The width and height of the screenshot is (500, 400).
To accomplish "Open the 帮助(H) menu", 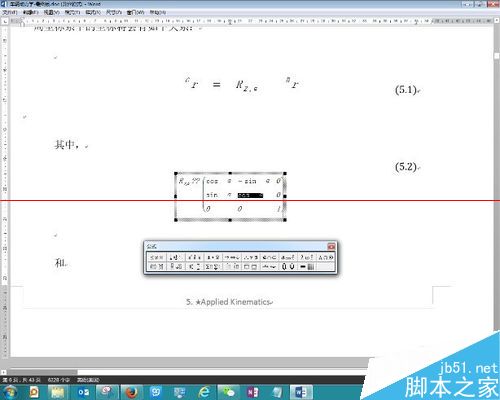I will coord(157,12).
